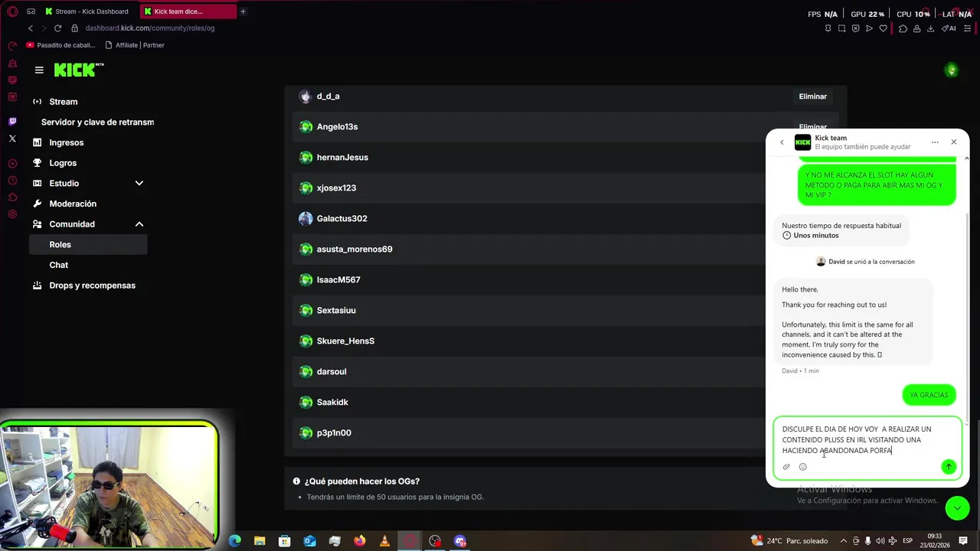Open X (Twitter) sidebar panel

click(x=12, y=139)
